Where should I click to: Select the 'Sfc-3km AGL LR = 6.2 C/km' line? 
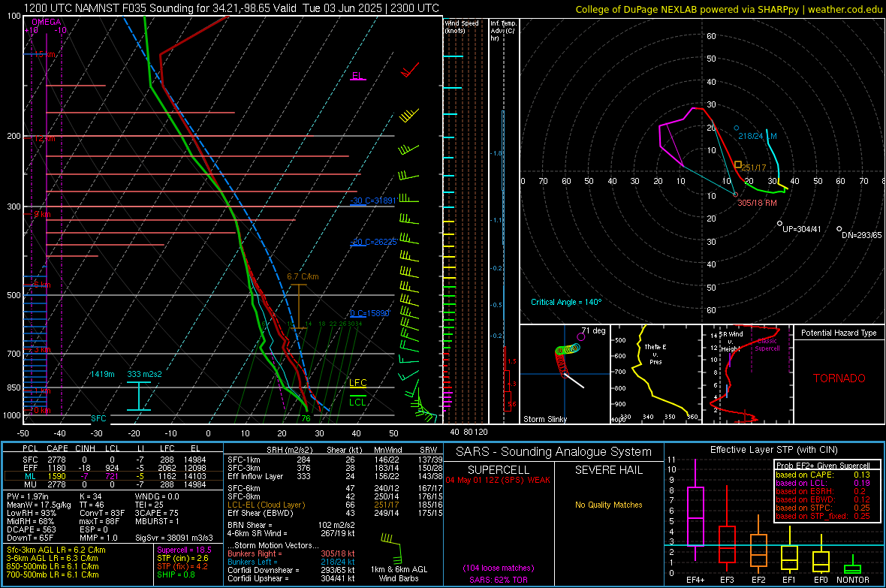(56, 550)
